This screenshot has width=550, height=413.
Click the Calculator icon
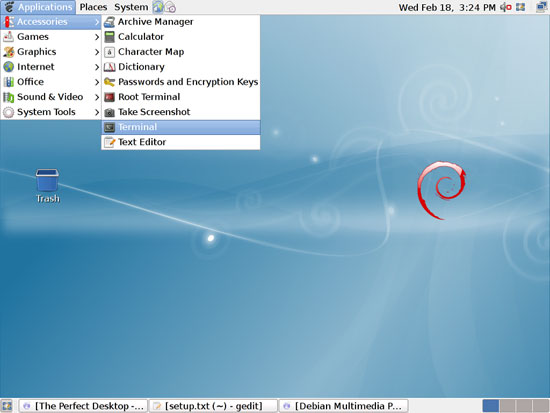[109, 37]
